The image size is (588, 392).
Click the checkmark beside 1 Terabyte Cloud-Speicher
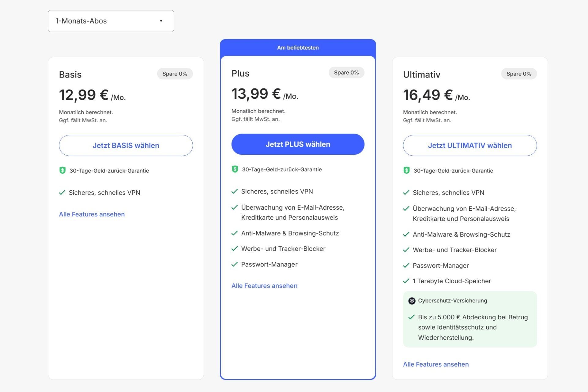pyautogui.click(x=406, y=280)
